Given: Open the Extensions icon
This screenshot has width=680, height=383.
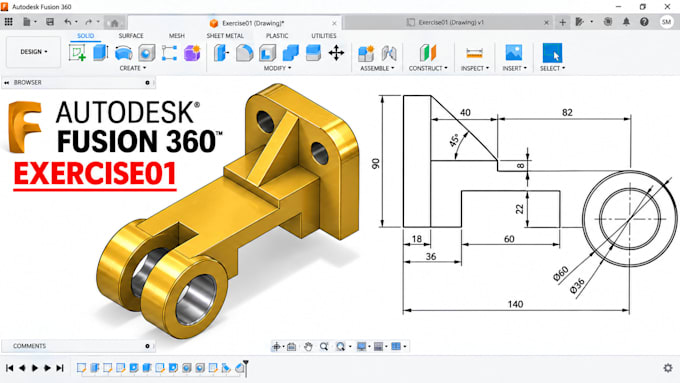Looking at the screenshot, I should (x=579, y=22).
